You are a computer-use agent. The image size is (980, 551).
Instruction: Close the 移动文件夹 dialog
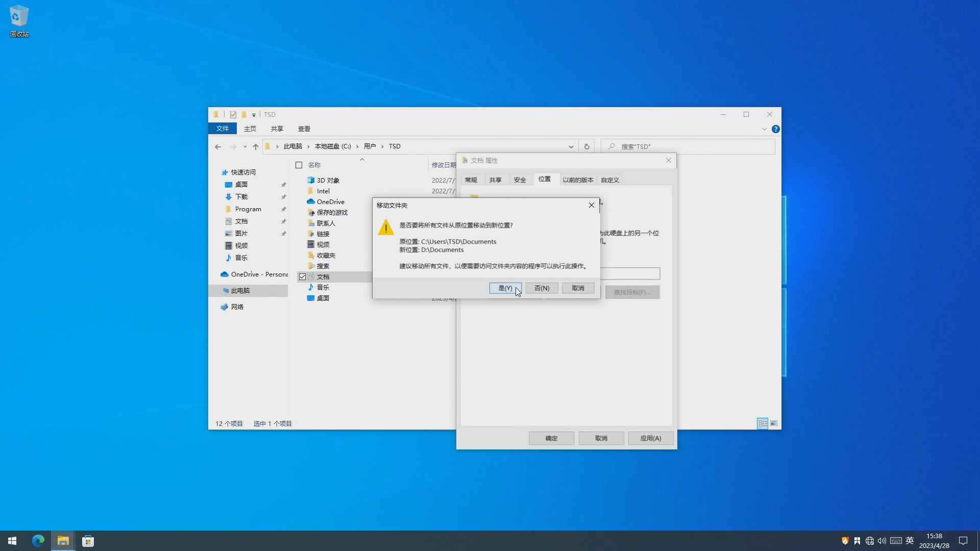click(x=591, y=205)
